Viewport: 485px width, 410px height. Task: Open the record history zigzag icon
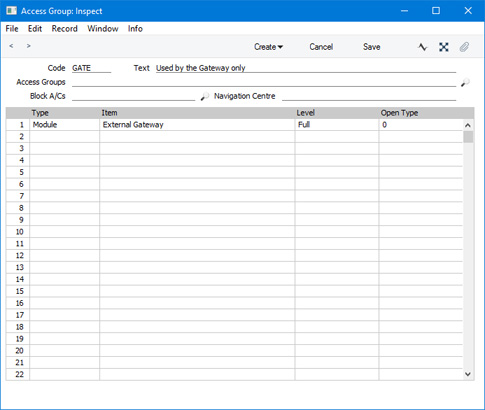point(423,47)
